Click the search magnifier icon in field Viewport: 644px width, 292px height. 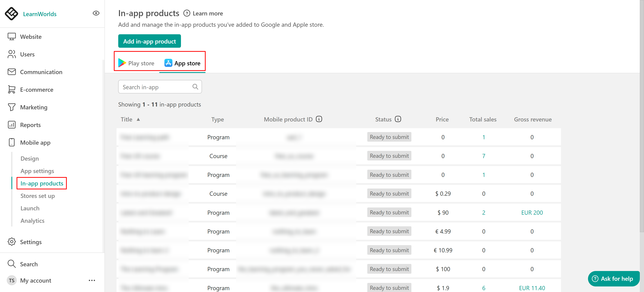195,87
